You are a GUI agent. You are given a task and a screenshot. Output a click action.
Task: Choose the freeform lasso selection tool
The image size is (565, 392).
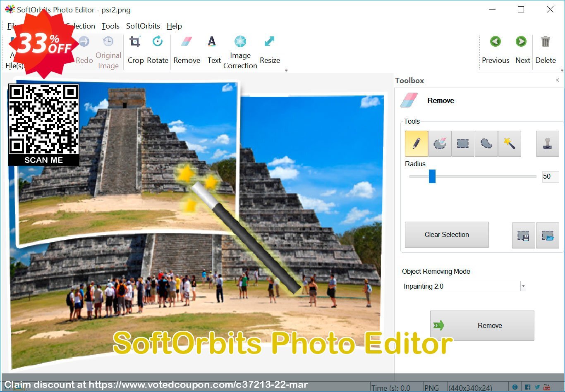pyautogui.click(x=486, y=143)
